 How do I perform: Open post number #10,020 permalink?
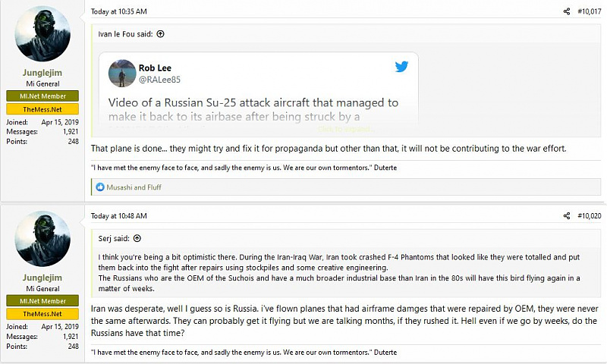click(x=589, y=216)
